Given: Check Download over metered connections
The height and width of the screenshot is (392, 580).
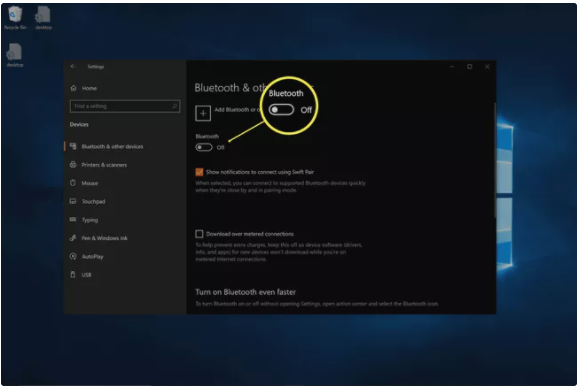Looking at the screenshot, I should (199, 234).
